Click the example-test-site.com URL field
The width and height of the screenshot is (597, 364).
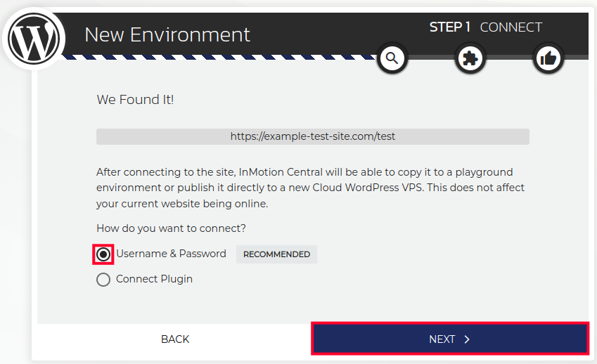[x=313, y=136]
